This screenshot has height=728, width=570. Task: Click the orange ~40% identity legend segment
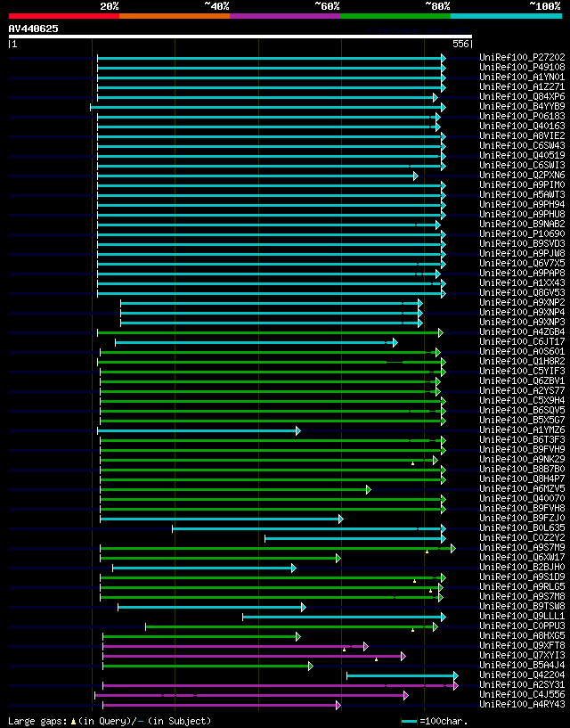175,16
